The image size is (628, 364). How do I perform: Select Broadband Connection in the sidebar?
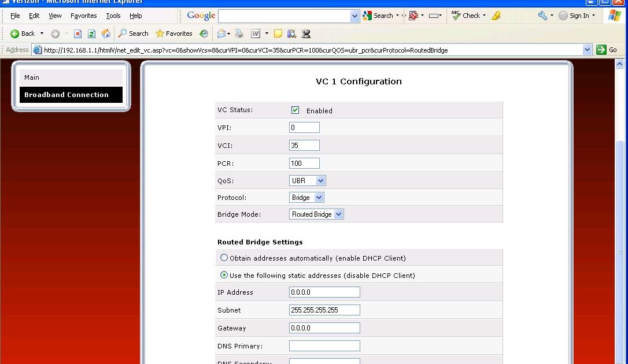click(x=71, y=95)
